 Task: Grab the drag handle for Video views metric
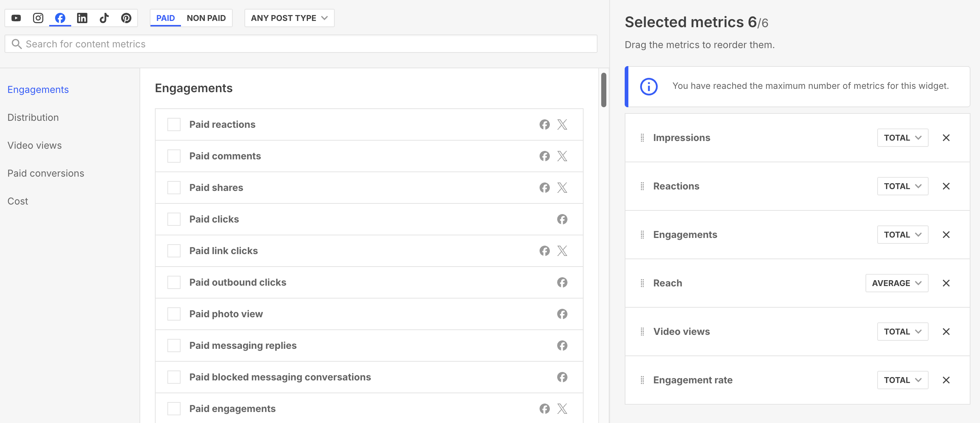click(x=642, y=332)
